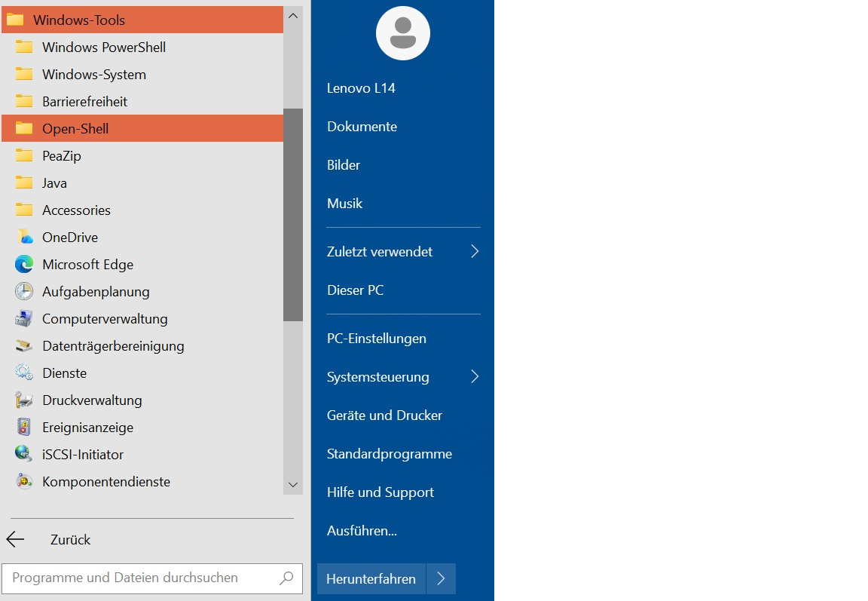Click the scrollbar down arrow
Image resolution: width=868 pixels, height=601 pixels.
click(293, 485)
